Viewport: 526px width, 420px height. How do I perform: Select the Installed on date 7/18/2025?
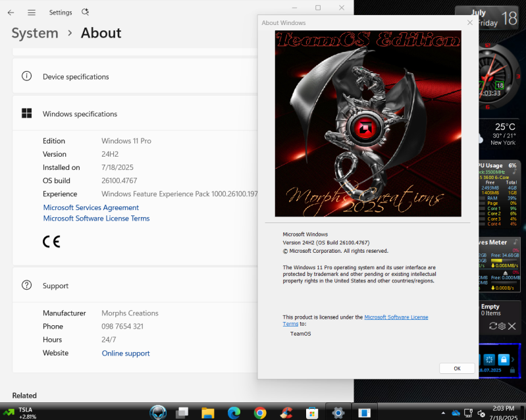[x=117, y=167]
